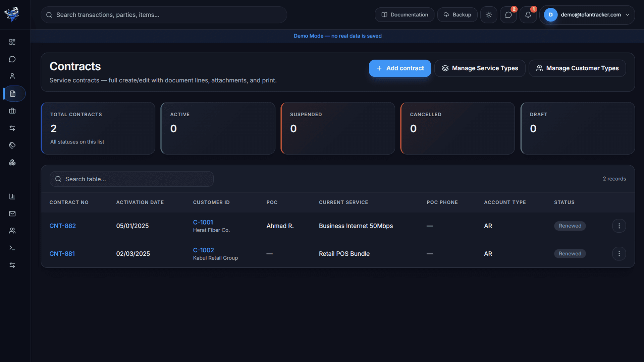Open the chat bubble icon in sidebar

pyautogui.click(x=12, y=59)
